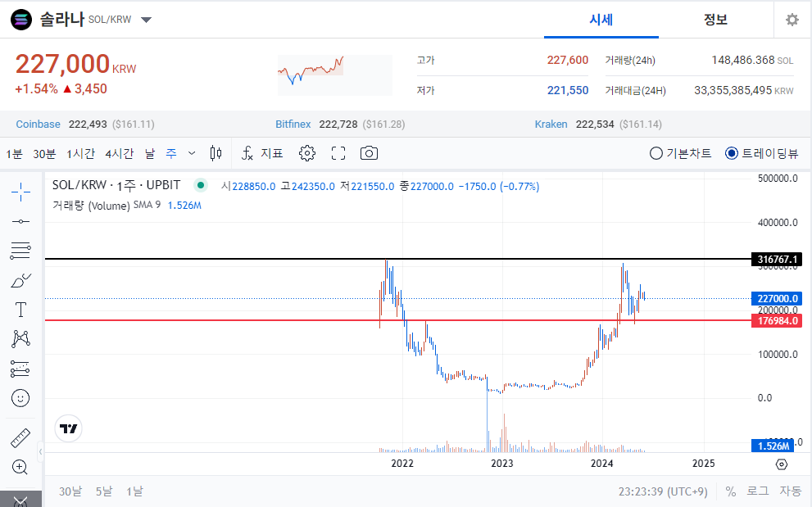This screenshot has height=507, width=812.
Task: Open the Fibonacci retracement tool
Action: pyautogui.click(x=20, y=251)
